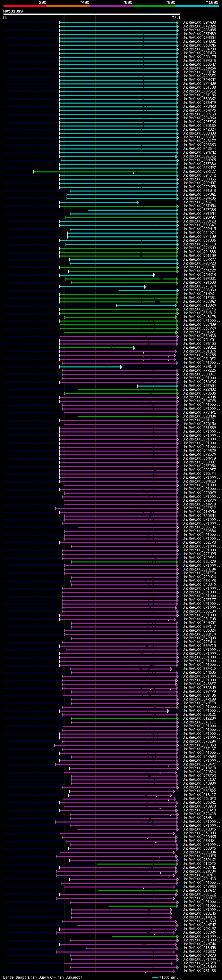Select the UniRef100_A5ALT5 label
This screenshot has height=980, width=222.
tap(199, 57)
